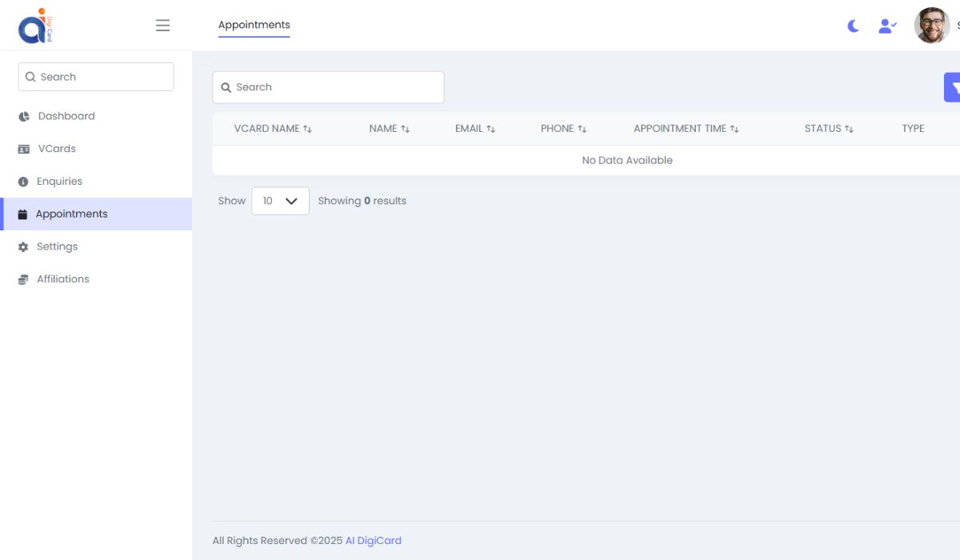Screen dimensions: 960x560
Task: Open Settings from the sidebar
Action: click(x=56, y=246)
